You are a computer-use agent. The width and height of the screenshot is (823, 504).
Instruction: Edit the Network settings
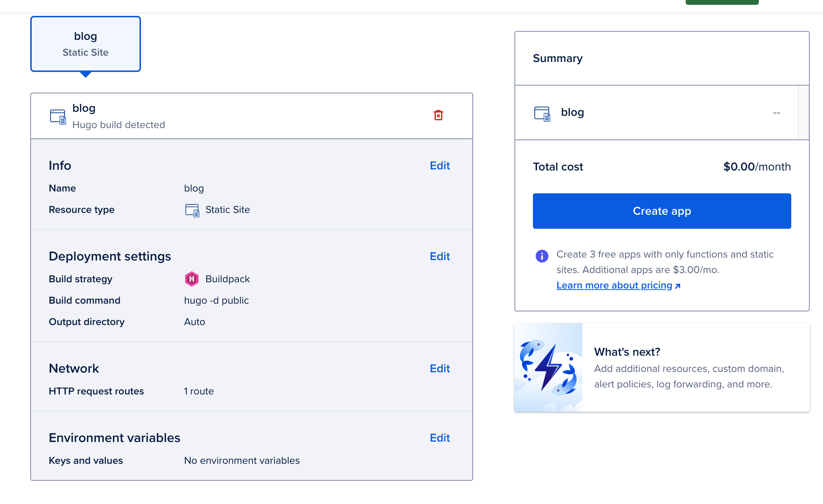tap(440, 368)
